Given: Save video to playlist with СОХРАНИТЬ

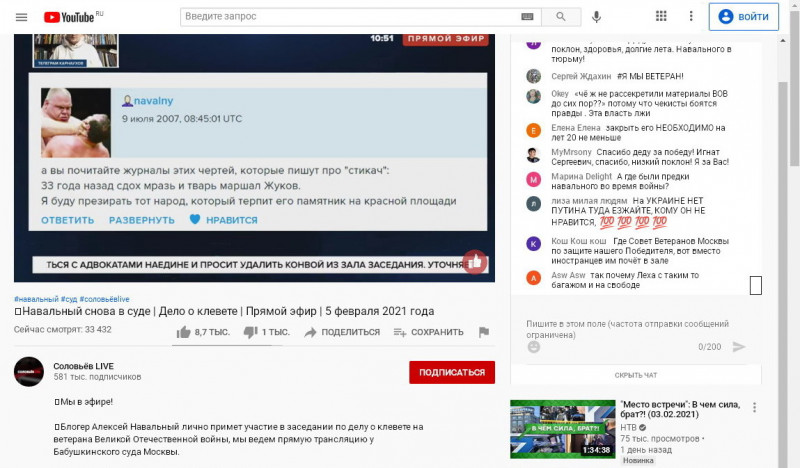Looking at the screenshot, I should (429, 332).
